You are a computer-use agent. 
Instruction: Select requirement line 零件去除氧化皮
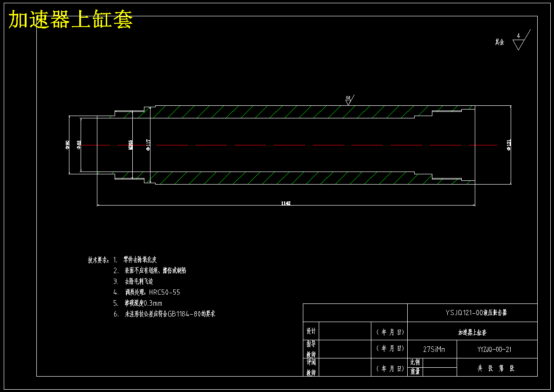(x=140, y=260)
